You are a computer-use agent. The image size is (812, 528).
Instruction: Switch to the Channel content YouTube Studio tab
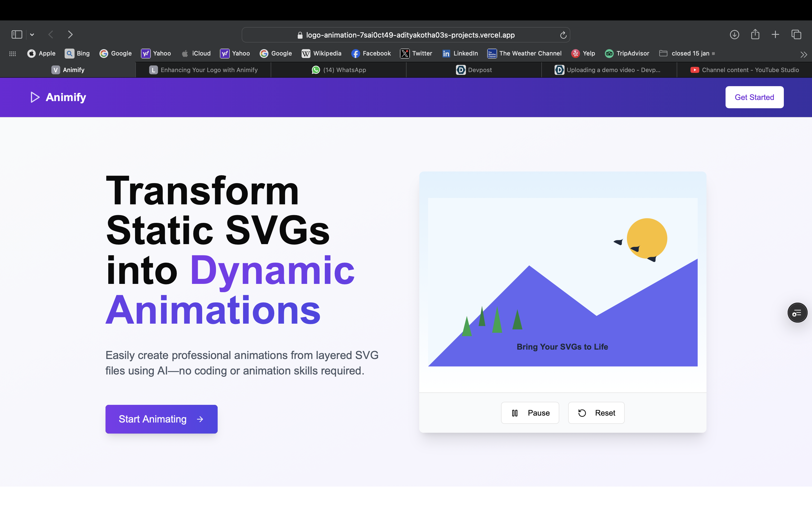(x=744, y=70)
